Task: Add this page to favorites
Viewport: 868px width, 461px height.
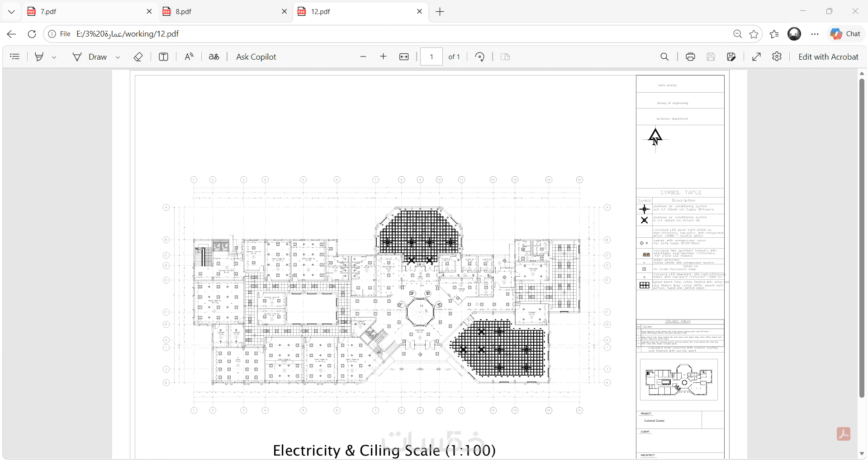Action: (754, 34)
